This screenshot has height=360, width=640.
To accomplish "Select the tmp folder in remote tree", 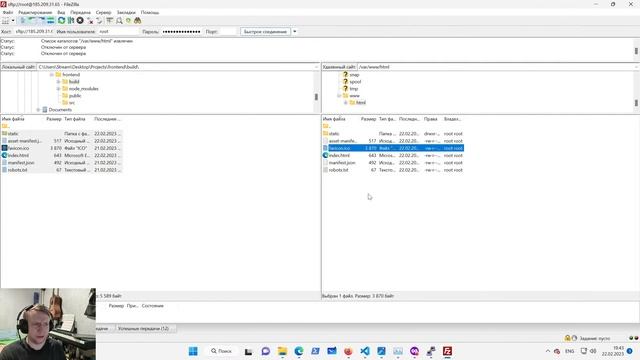I will [x=353, y=89].
